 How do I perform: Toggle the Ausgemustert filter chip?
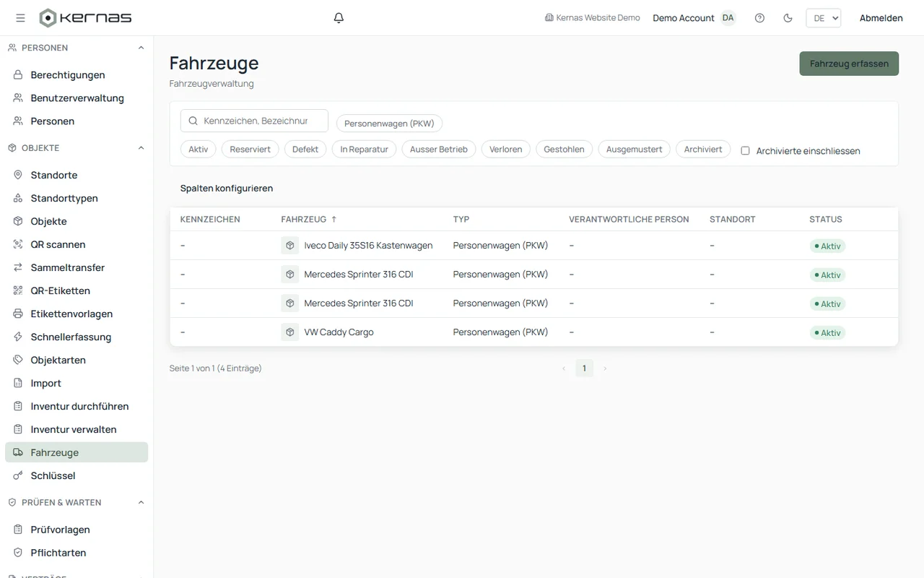(634, 150)
